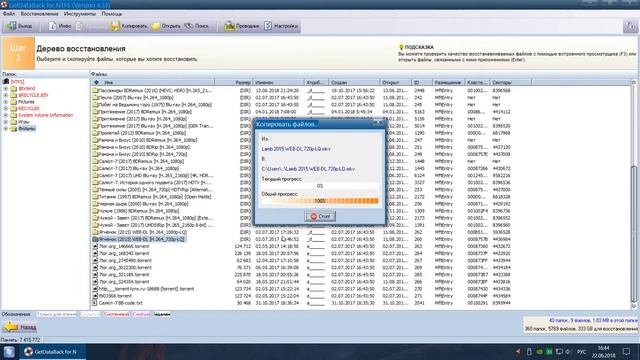Click the folder icon of Прометей (2012) BDRemux

click(95, 133)
